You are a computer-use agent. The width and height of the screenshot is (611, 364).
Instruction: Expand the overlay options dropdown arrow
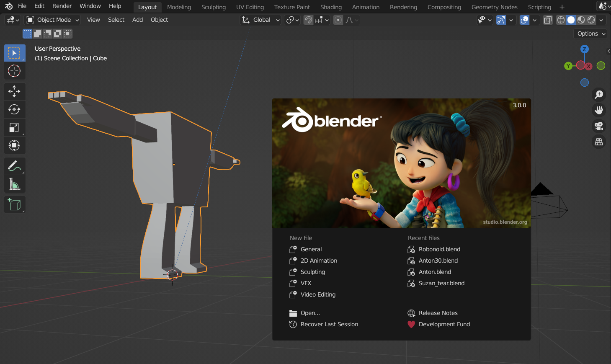pyautogui.click(x=534, y=20)
